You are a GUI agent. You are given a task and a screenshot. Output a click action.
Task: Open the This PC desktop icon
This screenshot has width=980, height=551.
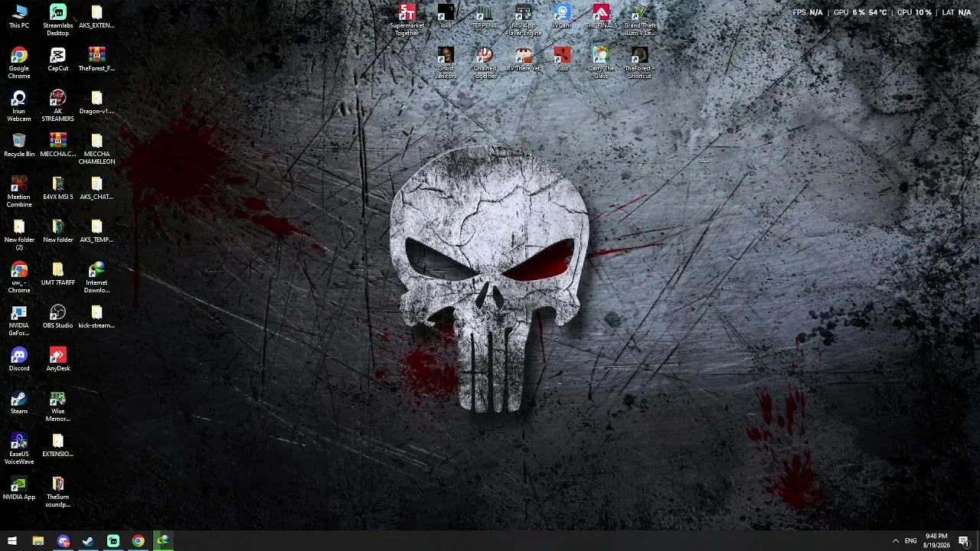click(19, 17)
